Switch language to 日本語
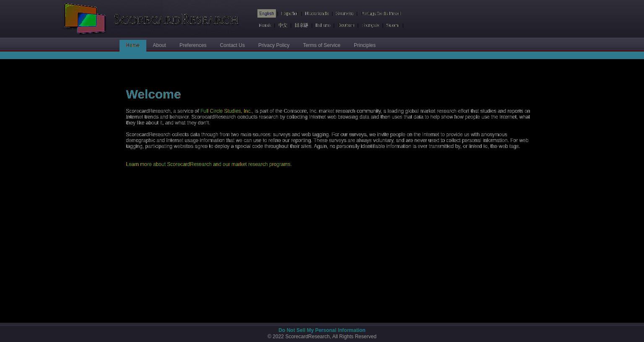 (301, 25)
